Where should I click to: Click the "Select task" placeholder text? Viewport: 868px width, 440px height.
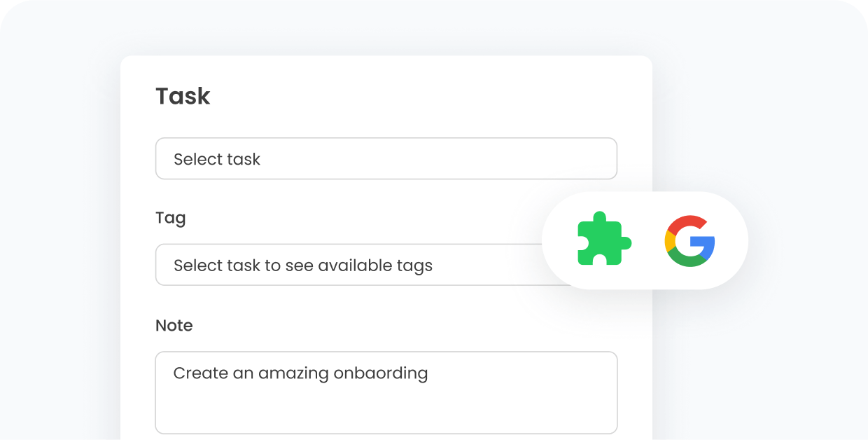coord(217,160)
